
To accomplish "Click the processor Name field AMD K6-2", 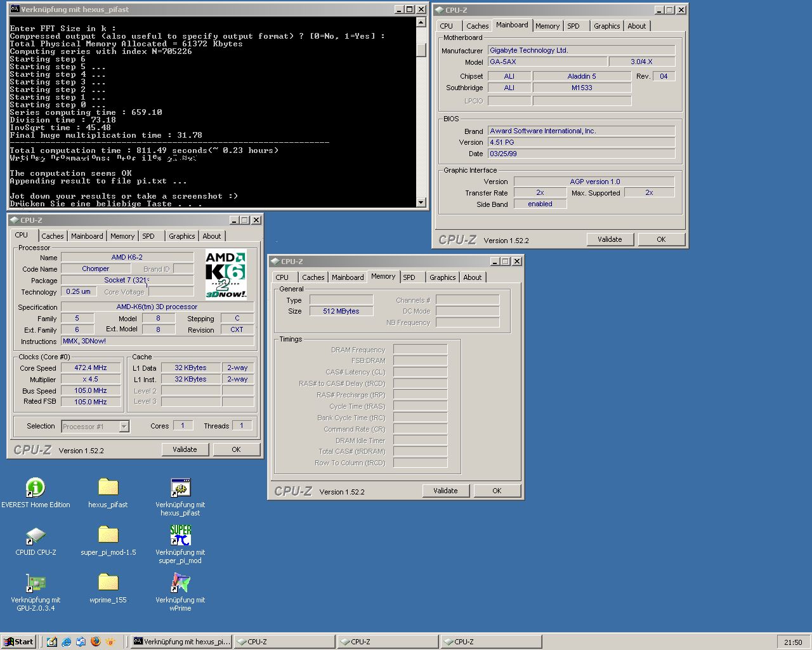I will tap(127, 257).
